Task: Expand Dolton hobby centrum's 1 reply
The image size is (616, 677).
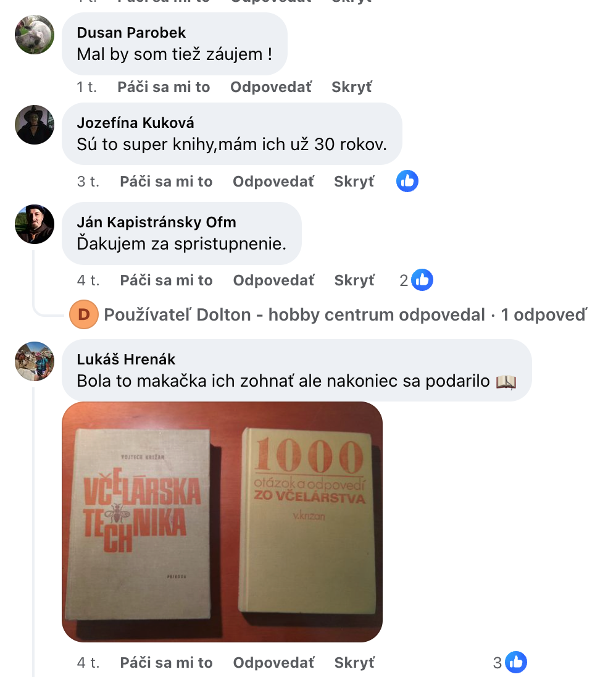Action: tap(346, 315)
